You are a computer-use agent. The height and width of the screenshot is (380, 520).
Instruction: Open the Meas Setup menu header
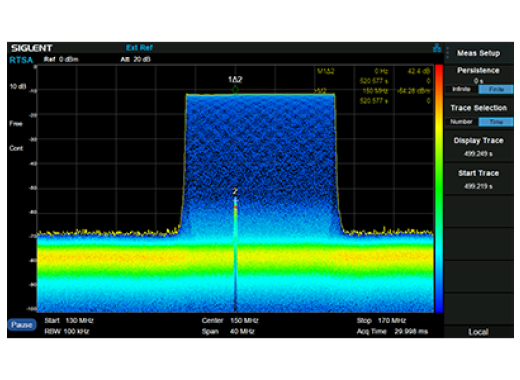tap(478, 53)
